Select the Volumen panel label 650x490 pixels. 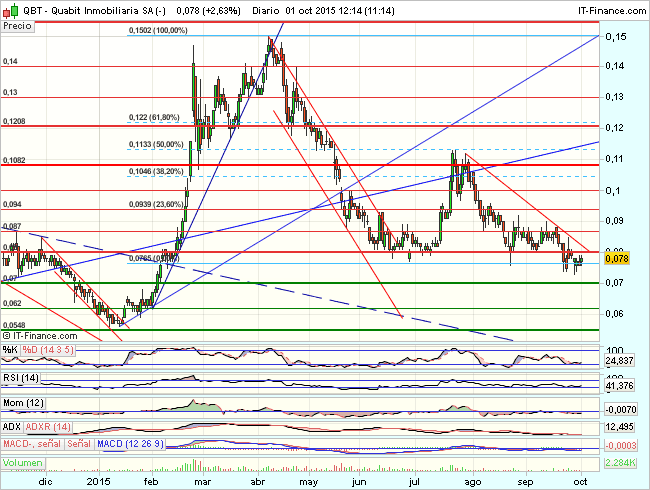23,463
